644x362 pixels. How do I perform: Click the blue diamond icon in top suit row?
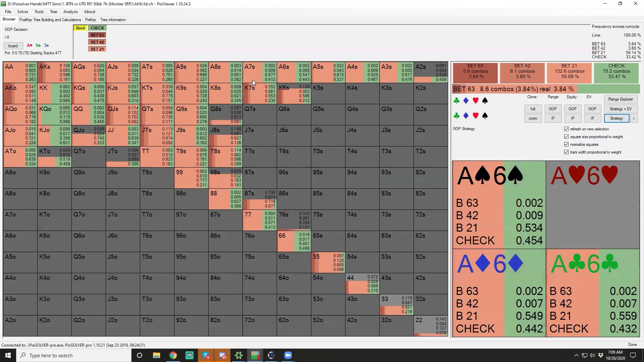(x=466, y=101)
